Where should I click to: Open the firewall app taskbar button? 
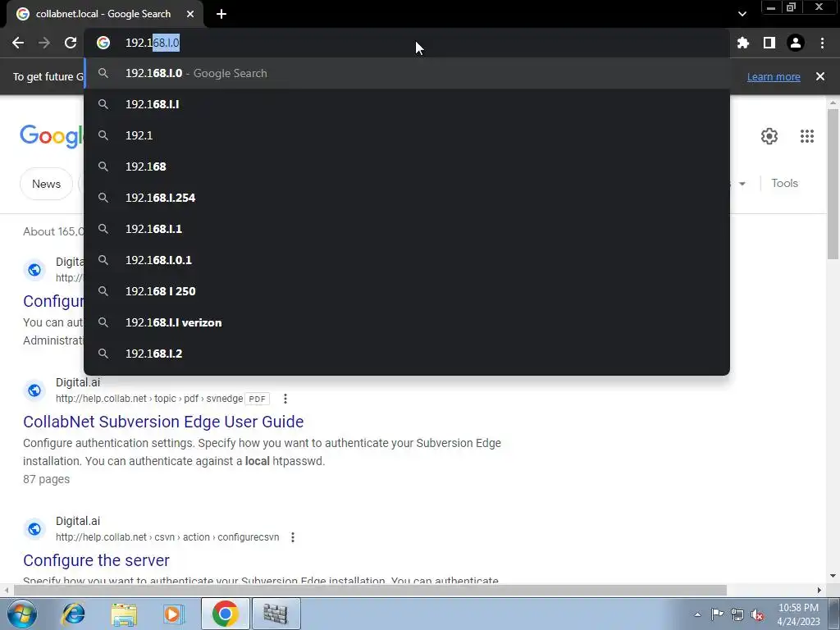pos(276,614)
